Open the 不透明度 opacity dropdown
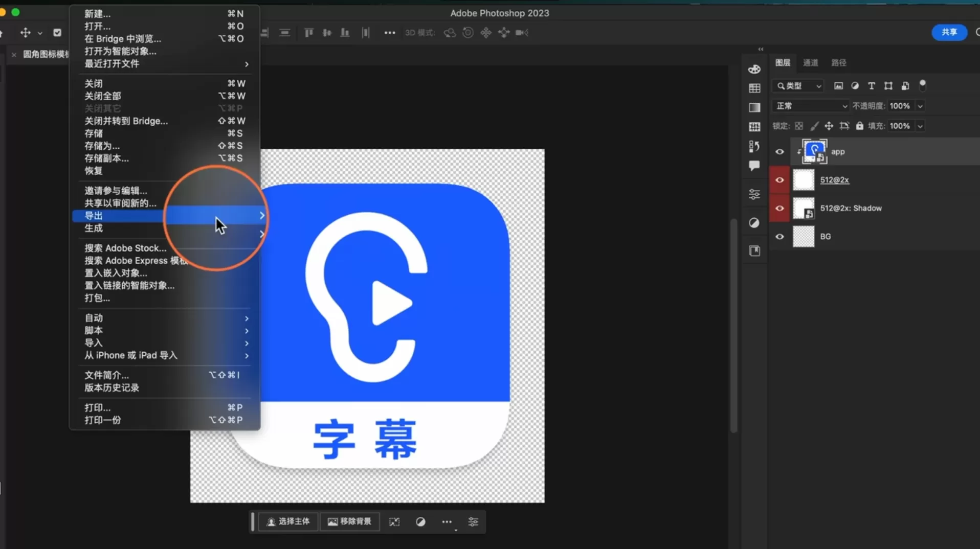 pyautogui.click(x=920, y=105)
